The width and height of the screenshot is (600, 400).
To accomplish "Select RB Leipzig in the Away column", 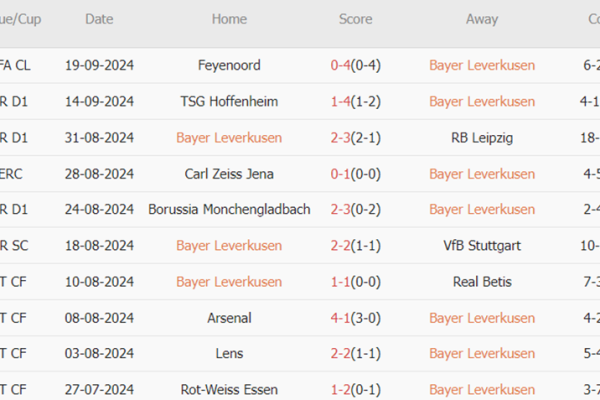I will pos(482,137).
